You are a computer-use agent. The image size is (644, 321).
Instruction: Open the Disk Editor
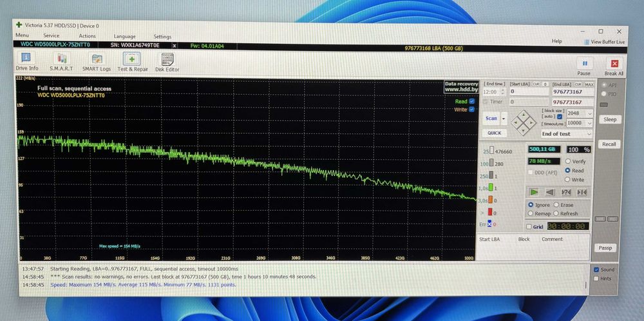[x=167, y=63]
